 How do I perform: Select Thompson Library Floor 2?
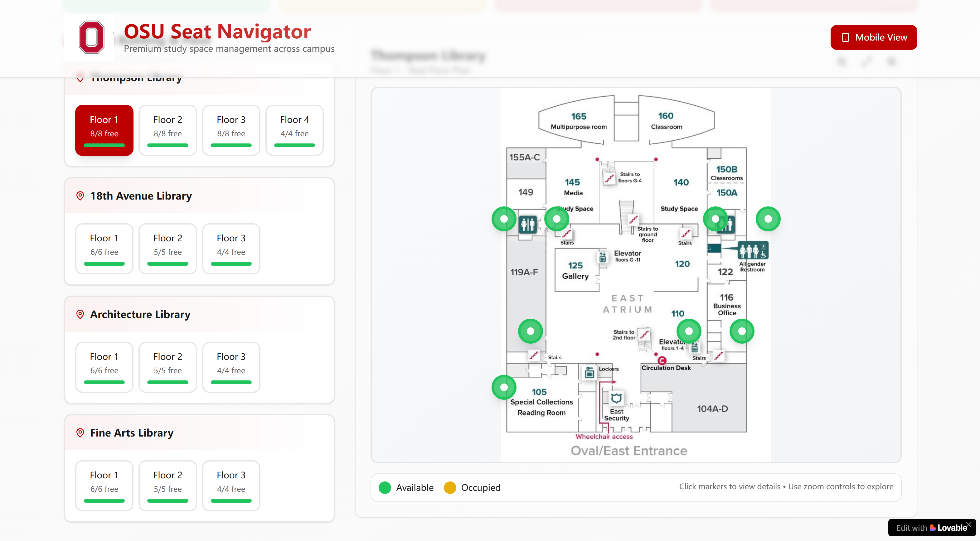(168, 130)
